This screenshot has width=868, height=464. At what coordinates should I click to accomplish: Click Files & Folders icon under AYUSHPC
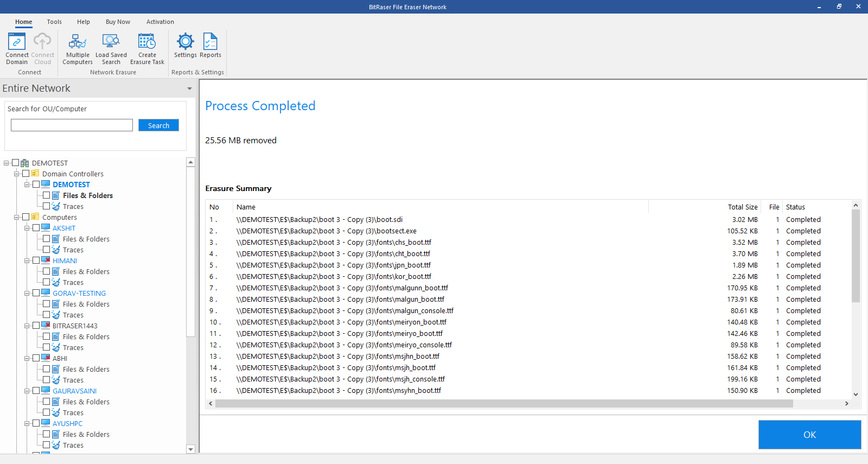[56, 434]
